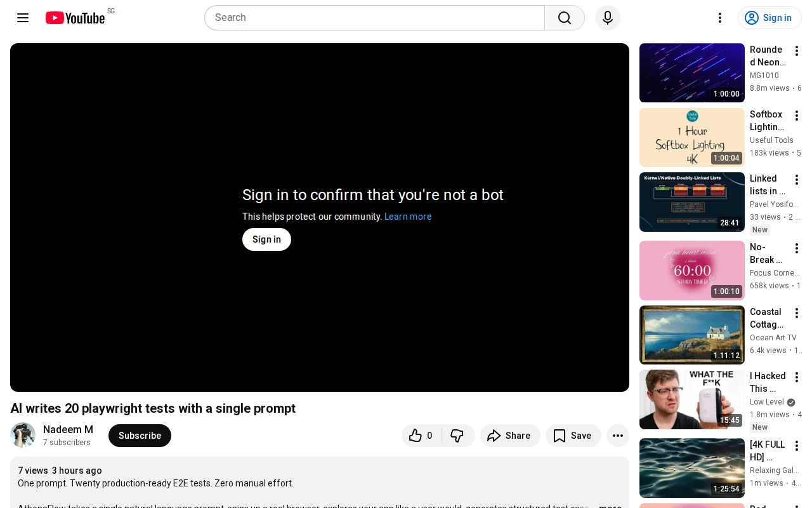This screenshot has height=508, width=812.
Task: Start voice search with microphone icon
Action: 608,18
